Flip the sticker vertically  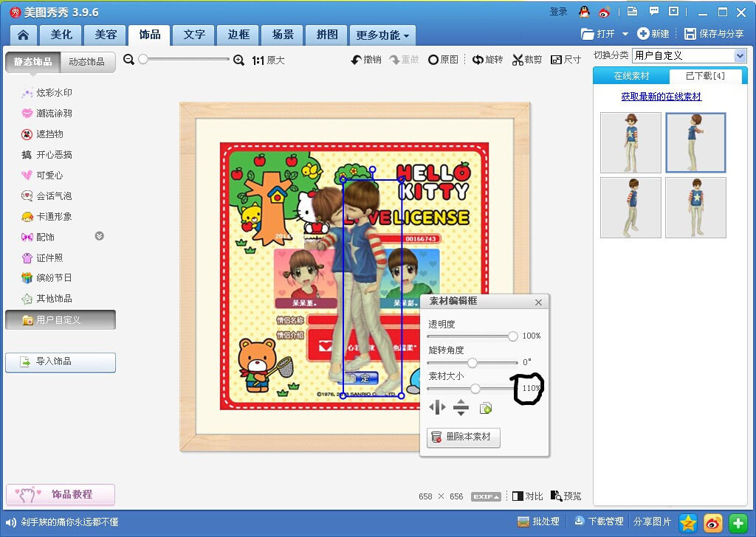[461, 407]
